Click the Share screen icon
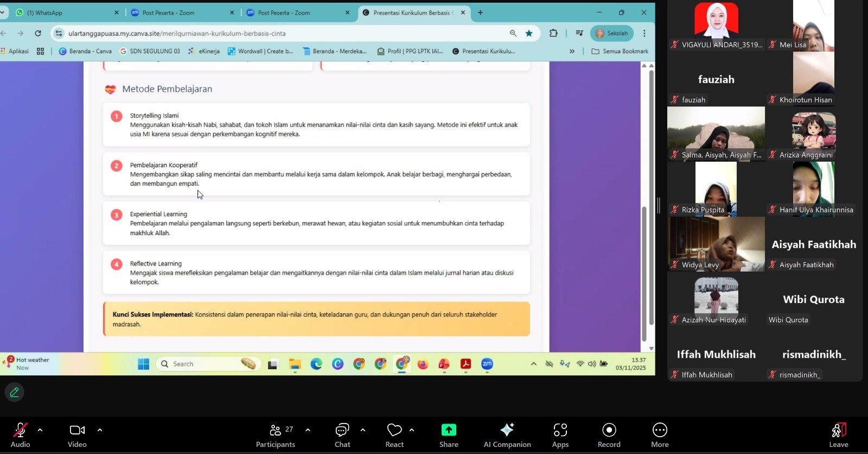 coord(449,430)
